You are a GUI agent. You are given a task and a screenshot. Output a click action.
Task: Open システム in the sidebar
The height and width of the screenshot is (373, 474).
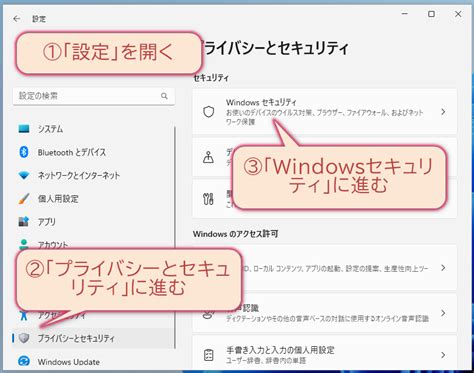click(93, 129)
